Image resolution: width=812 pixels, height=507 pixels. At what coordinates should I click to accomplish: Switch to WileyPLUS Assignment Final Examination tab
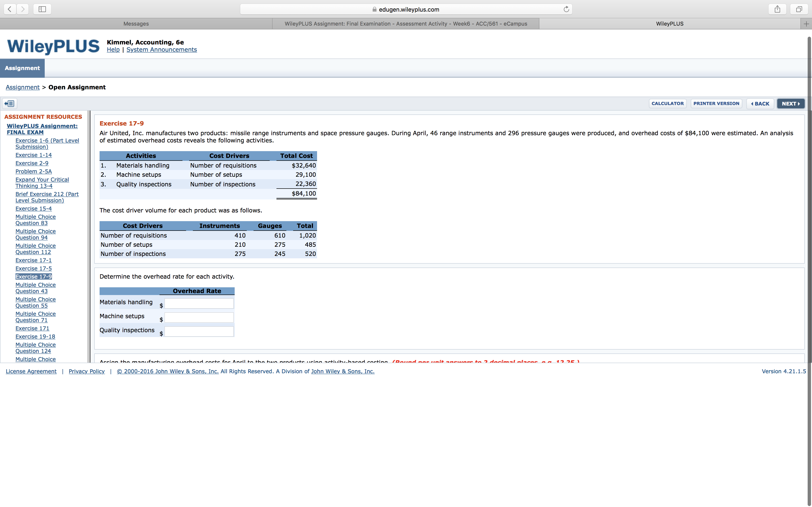click(x=406, y=23)
